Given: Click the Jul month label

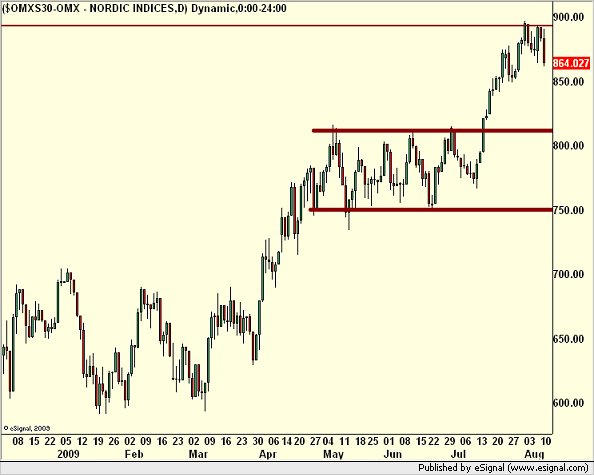Looking at the screenshot, I should tap(458, 454).
